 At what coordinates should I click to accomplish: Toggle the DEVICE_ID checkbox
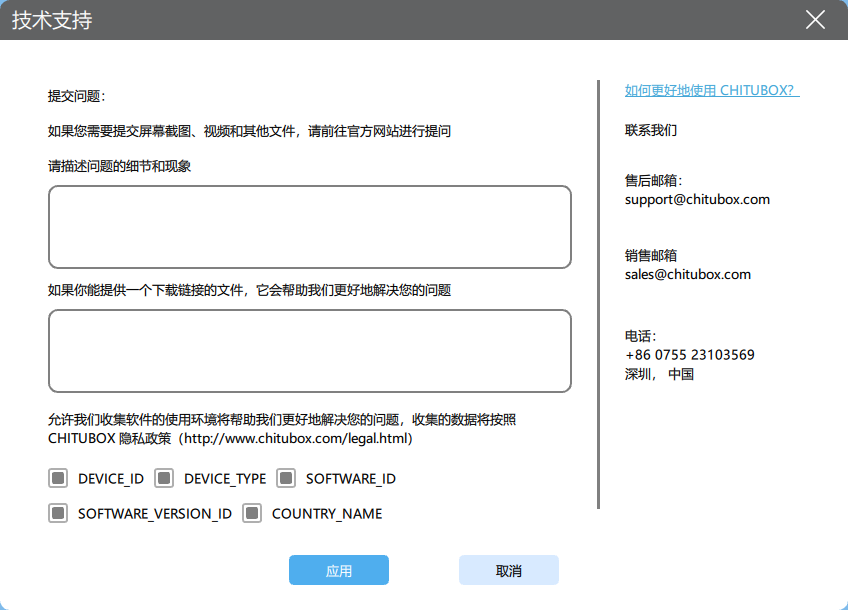point(58,478)
